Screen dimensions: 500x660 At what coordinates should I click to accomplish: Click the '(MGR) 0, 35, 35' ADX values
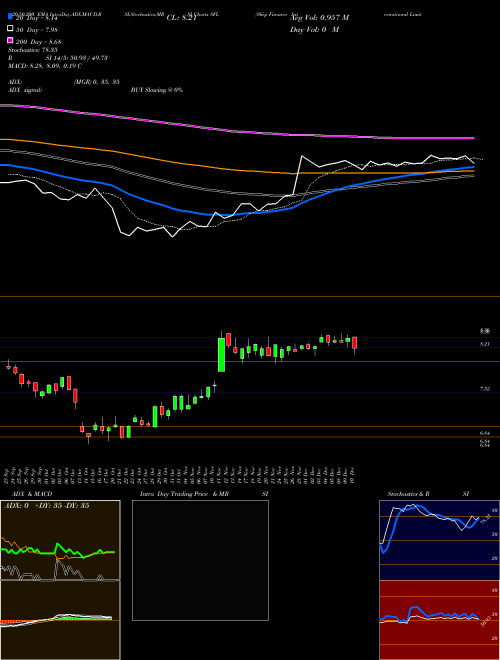(96, 82)
